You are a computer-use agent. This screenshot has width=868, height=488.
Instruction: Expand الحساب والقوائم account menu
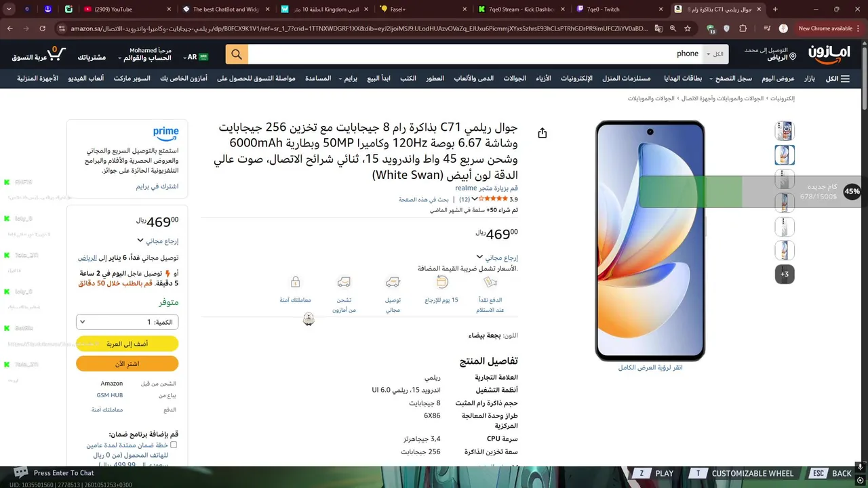click(x=144, y=54)
